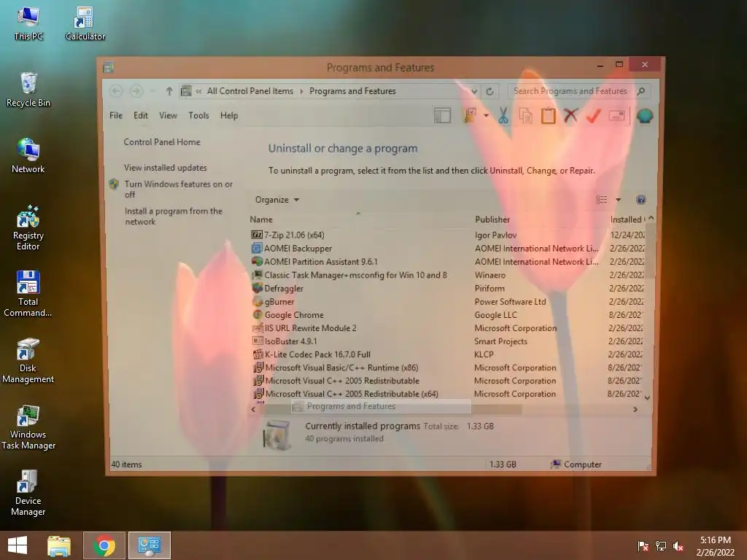Select Device Manager desktop icon
747x560 pixels.
[28, 494]
